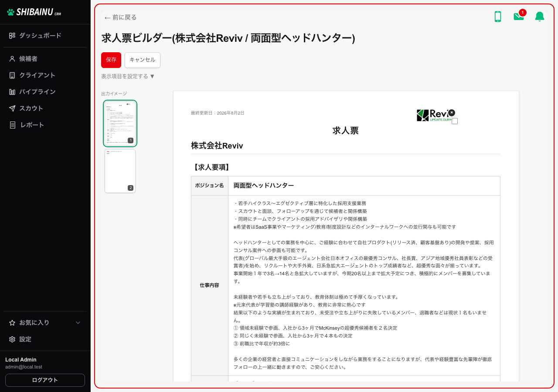Open the レポート menu item
This screenshot has width=558, height=392.
[x=45, y=125]
